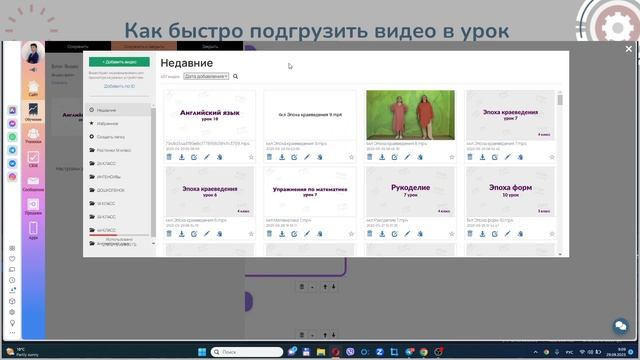This screenshot has height=360, width=640.
Task: Click the user avatar in left menu
Action: pos(33,53)
